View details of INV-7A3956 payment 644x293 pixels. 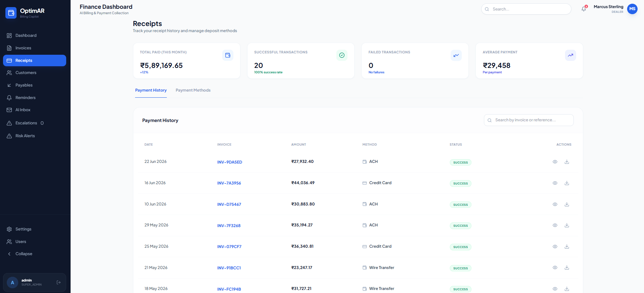click(x=555, y=183)
